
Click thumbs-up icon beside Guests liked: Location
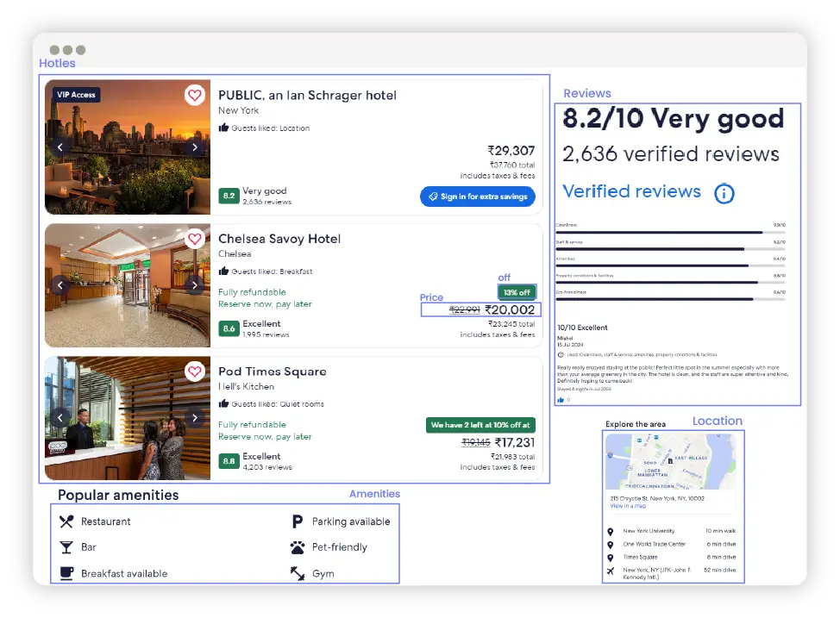223,128
